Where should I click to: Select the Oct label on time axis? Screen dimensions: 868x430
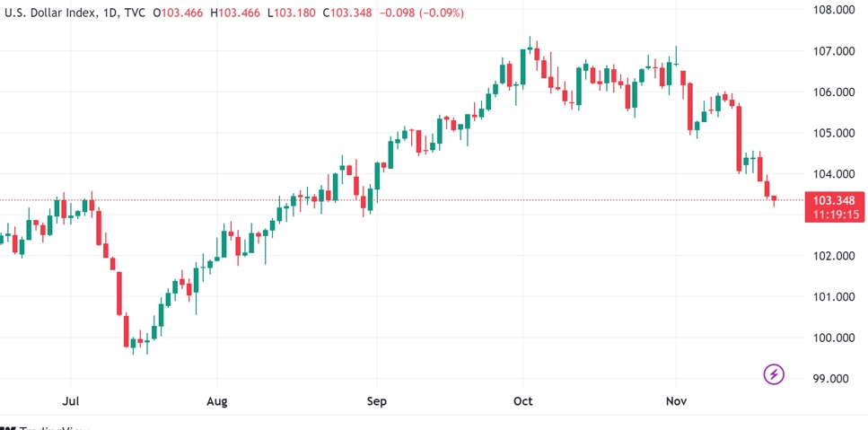coord(522,401)
